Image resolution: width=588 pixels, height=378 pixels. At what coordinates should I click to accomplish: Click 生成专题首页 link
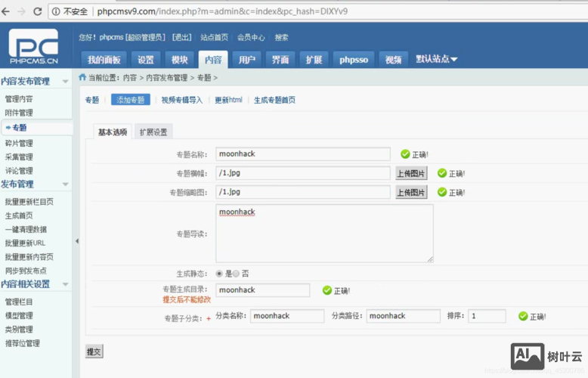pos(274,100)
